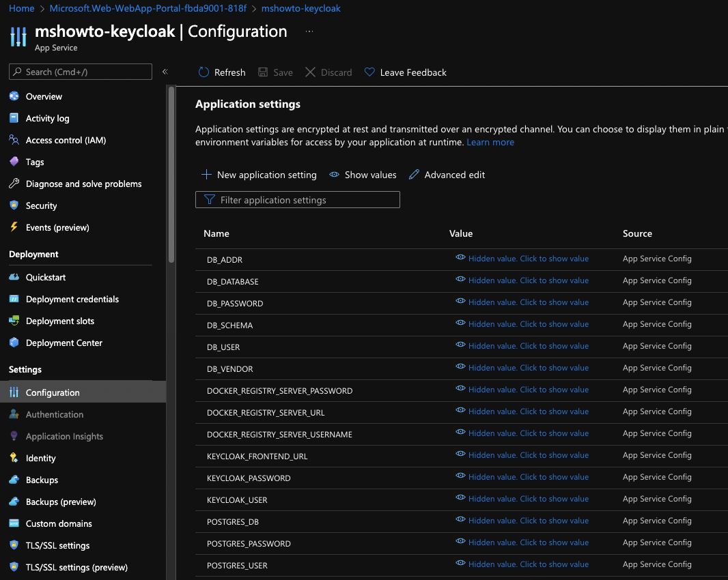Screen dimensions: 728x580
Task: Click the Home breadcrumb link
Action: click(x=21, y=8)
